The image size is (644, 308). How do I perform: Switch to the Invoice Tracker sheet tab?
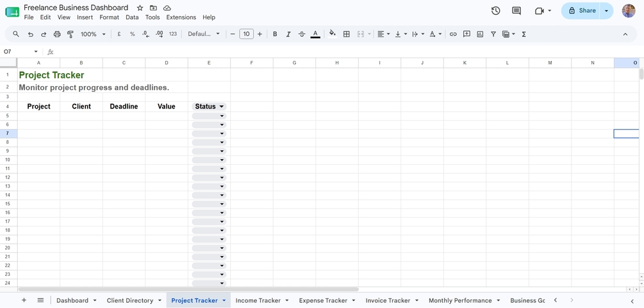coord(388,300)
